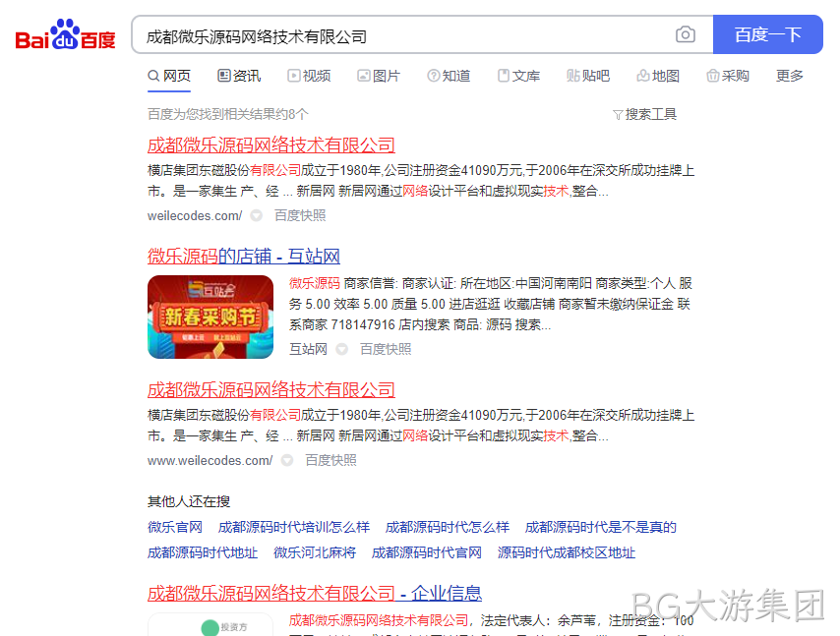This screenshot has width=840, height=636.
Task: Switch to the 视频 tab
Action: [309, 76]
